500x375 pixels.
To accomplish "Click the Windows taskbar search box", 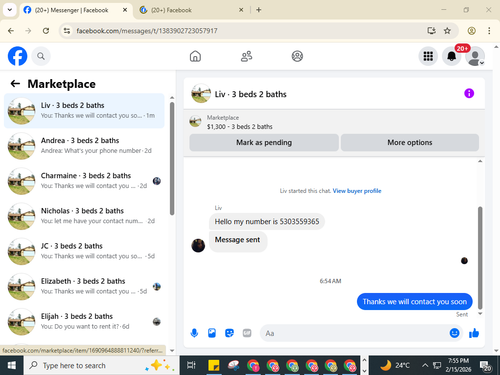I will tap(100, 365).
